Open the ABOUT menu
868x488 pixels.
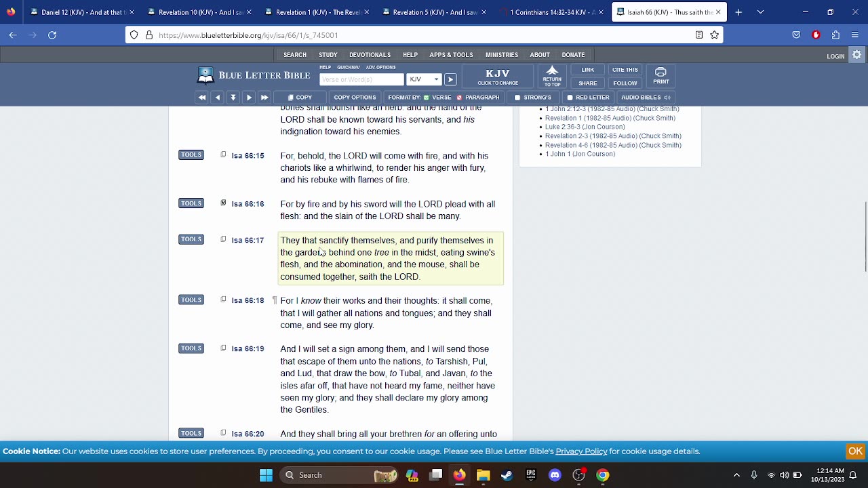pos(540,55)
